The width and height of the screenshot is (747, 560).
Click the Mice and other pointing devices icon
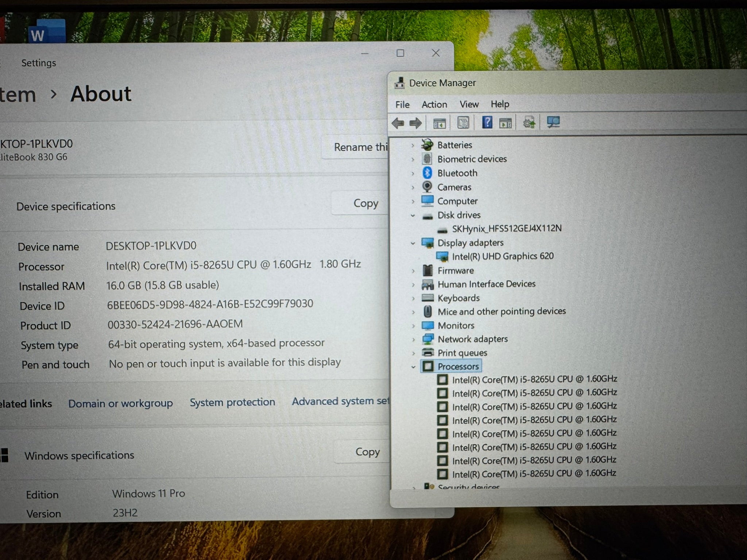(428, 312)
